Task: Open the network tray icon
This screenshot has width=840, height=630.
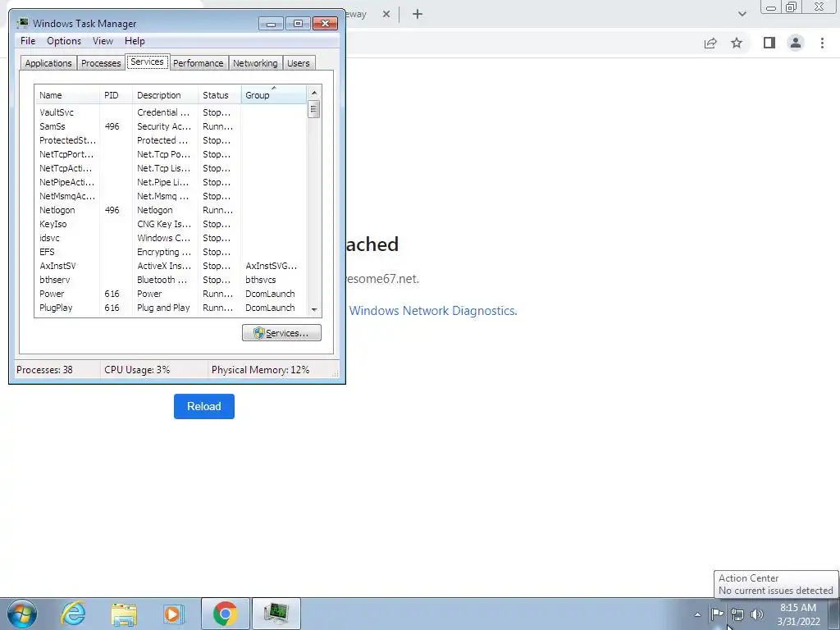Action: coord(737,614)
